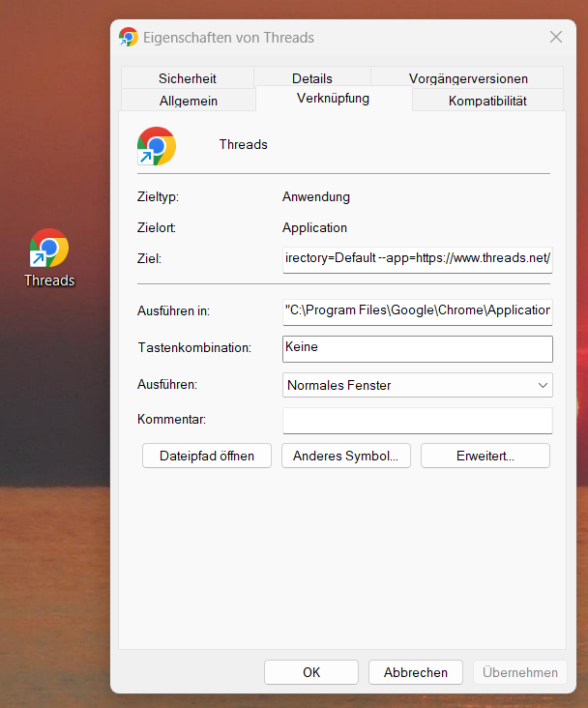The width and height of the screenshot is (588, 708).
Task: Click the Tastenkombination field showing Keine
Action: tap(417, 348)
